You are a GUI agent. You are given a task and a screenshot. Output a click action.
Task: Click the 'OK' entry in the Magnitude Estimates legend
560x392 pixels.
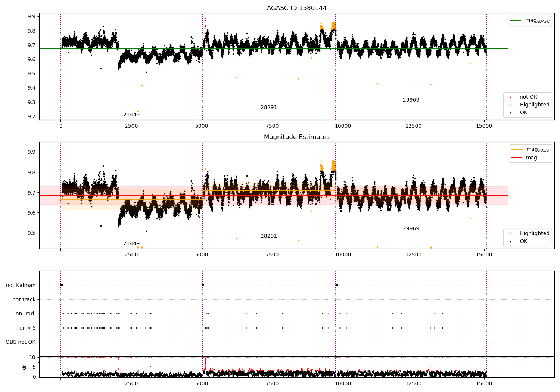tap(523, 241)
